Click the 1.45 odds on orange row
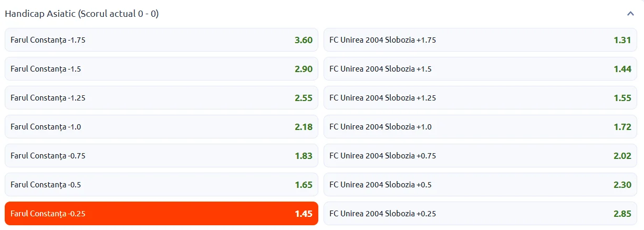The image size is (644, 230). tap(303, 213)
